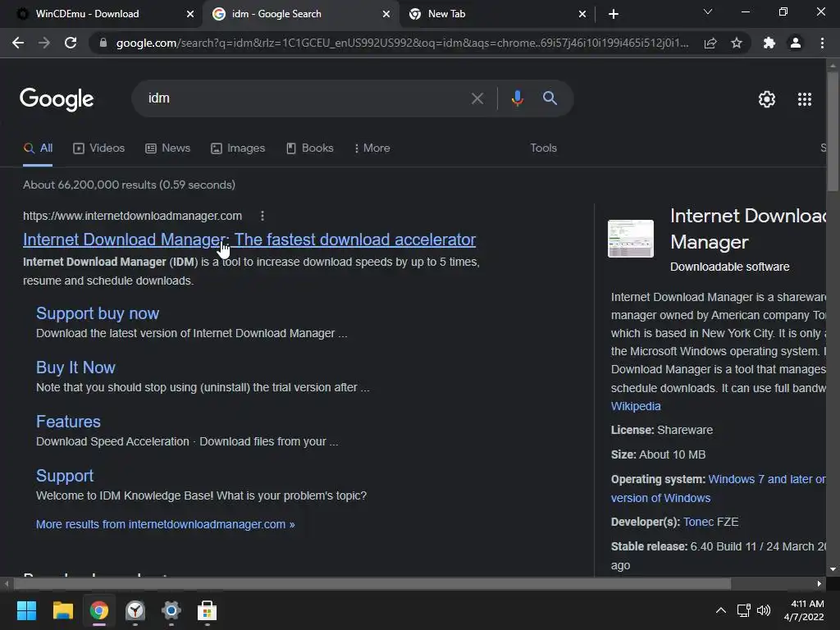840x630 pixels.
Task: Share this page via the share icon
Action: coord(710,43)
